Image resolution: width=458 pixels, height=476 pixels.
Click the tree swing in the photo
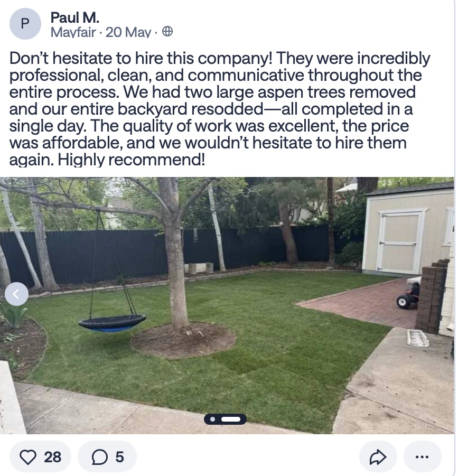tap(113, 322)
